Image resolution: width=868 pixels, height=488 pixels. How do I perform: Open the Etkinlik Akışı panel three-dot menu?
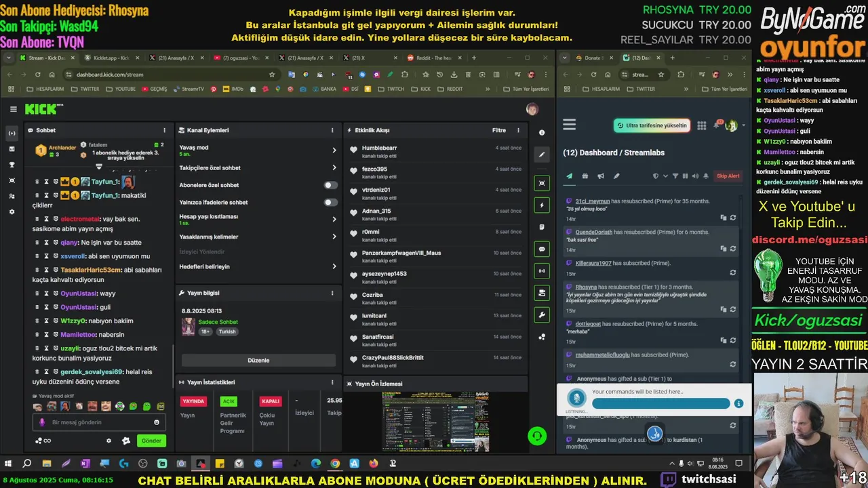(518, 130)
